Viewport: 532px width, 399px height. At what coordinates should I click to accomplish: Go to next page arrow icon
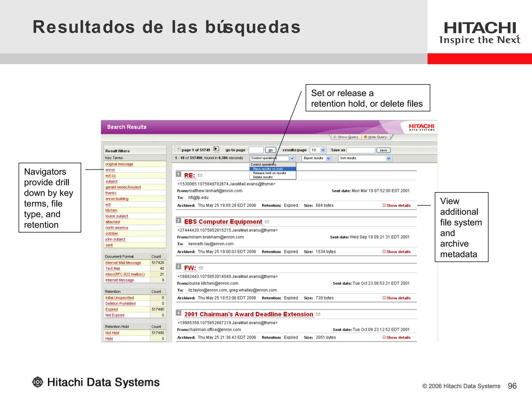coord(216,149)
